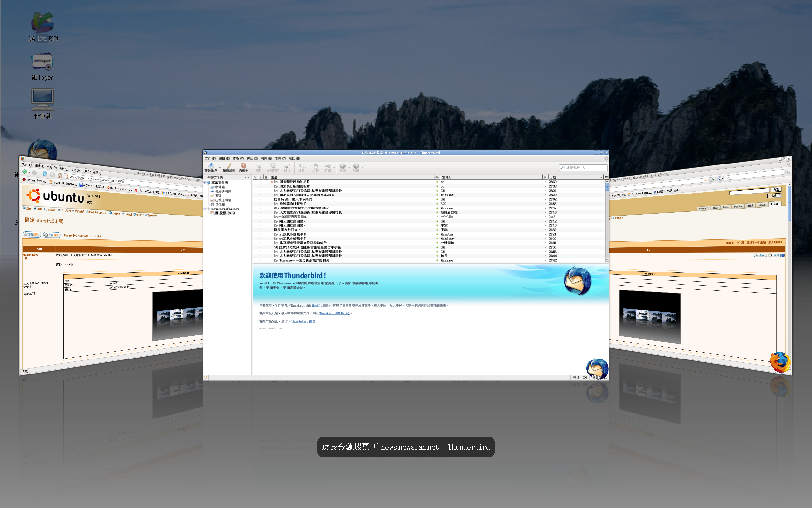The image size is (812, 508).
Task: Click the junk-status column header icon
Action: [545, 177]
